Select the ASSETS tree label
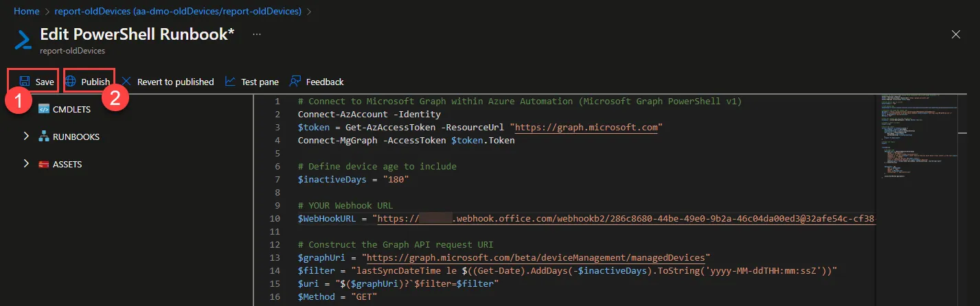The width and height of the screenshot is (980, 306). 67,164
